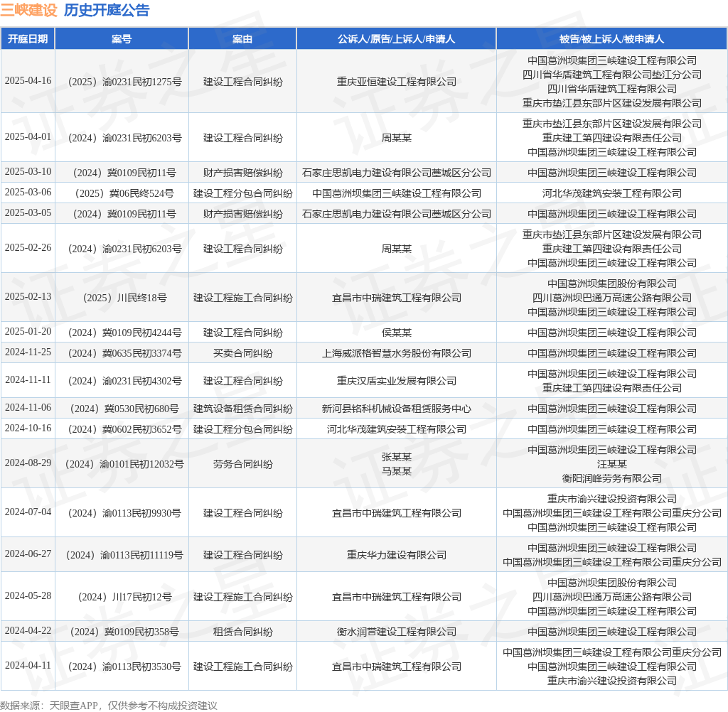Viewport: 728px width, 712px height.
Task: Click date cell 2024-05-28
Action: pyautogui.click(x=28, y=596)
